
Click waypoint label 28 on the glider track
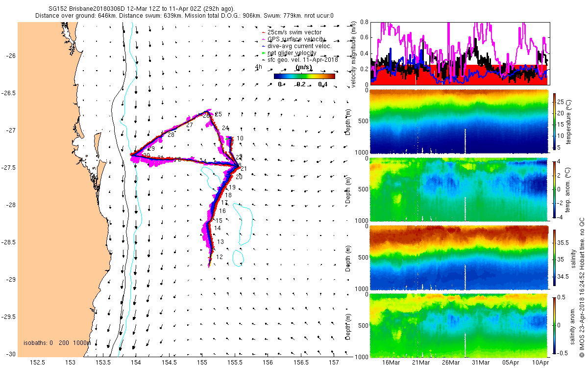click(171, 135)
